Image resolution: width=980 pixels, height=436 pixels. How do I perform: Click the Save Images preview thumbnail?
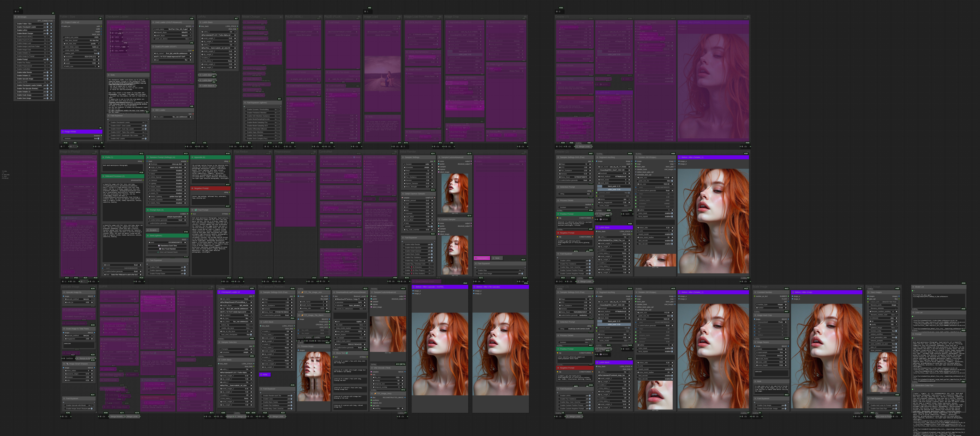pos(883,372)
